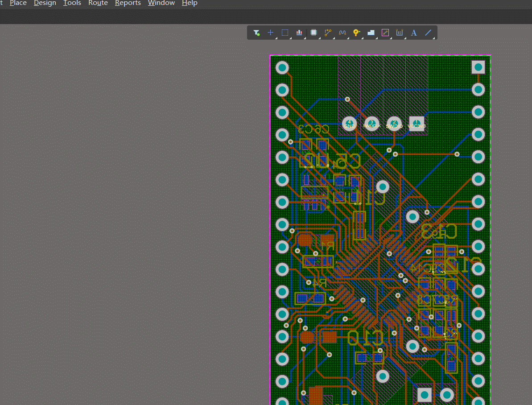Pick the place line tool
This screenshot has height=405, width=532.
click(428, 33)
